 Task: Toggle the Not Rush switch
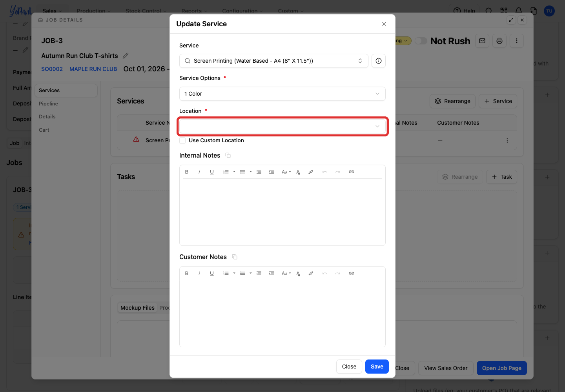pyautogui.click(x=421, y=41)
